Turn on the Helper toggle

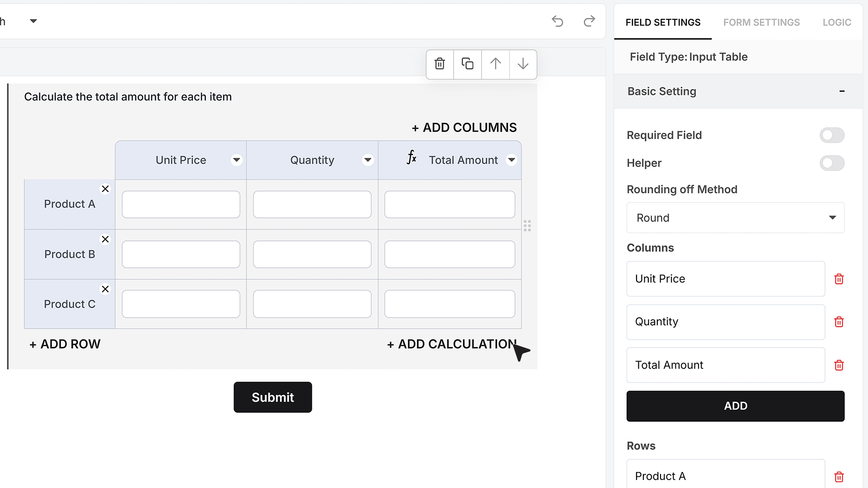tap(832, 163)
